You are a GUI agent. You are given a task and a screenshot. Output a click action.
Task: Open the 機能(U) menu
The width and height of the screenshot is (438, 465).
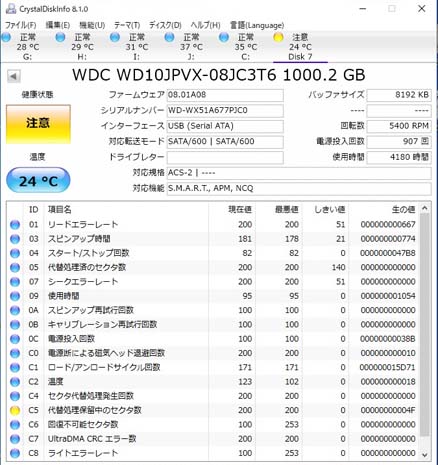tap(92, 25)
